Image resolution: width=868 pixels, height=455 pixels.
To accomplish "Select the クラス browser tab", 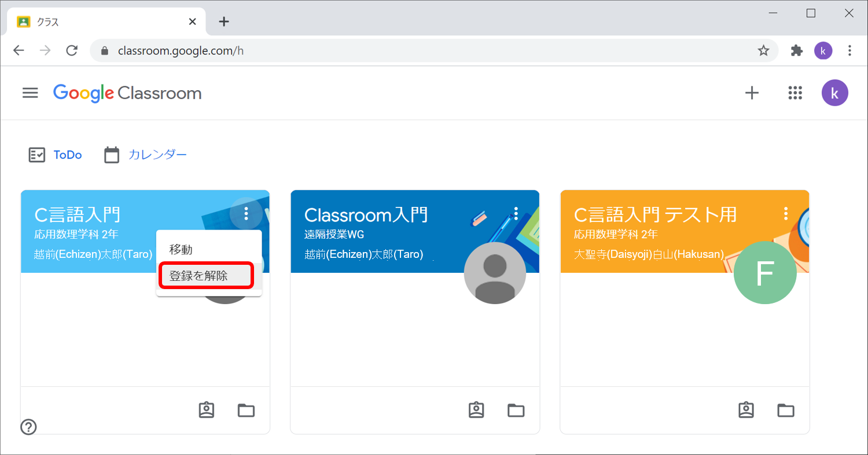I will coord(106,22).
